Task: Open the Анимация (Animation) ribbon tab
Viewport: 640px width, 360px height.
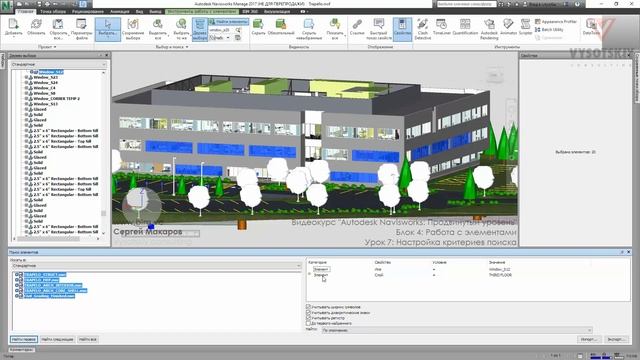Action: point(120,11)
